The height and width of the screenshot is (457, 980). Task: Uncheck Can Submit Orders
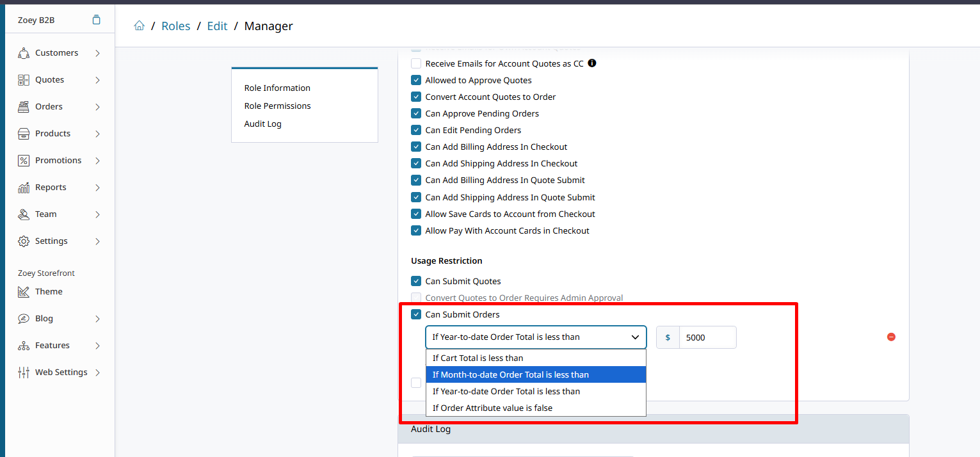click(416, 314)
